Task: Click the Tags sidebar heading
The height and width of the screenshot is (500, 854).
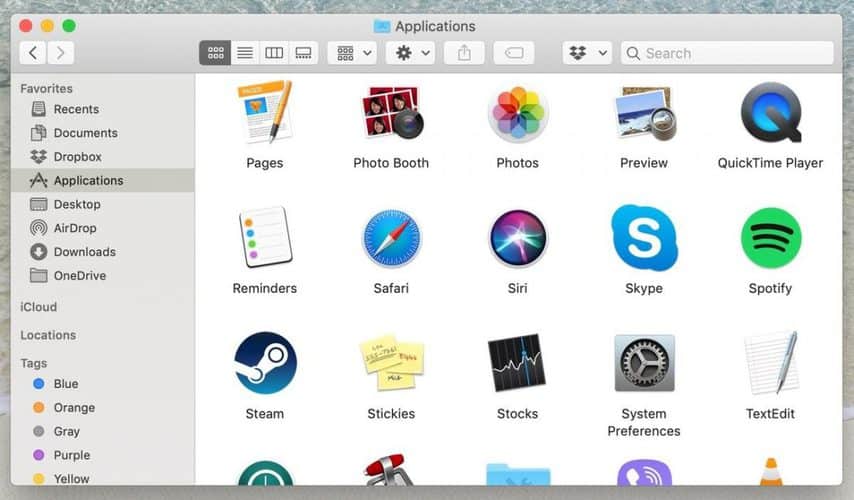Action: tap(34, 363)
